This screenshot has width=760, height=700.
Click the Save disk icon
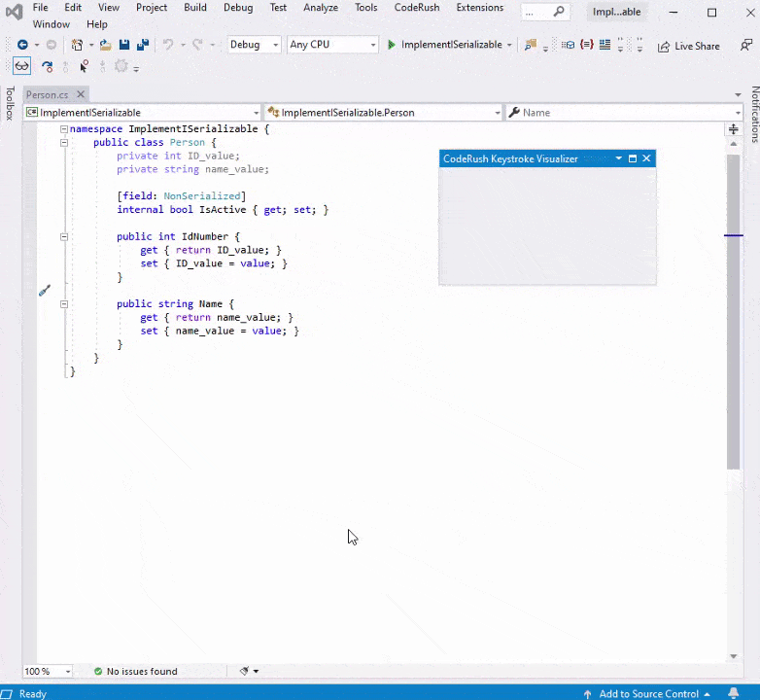tap(124, 45)
